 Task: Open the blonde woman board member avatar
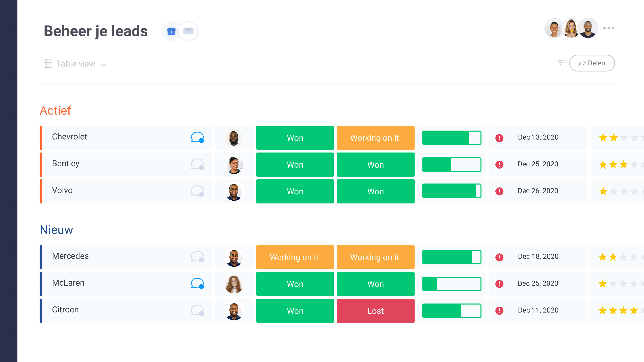(571, 28)
